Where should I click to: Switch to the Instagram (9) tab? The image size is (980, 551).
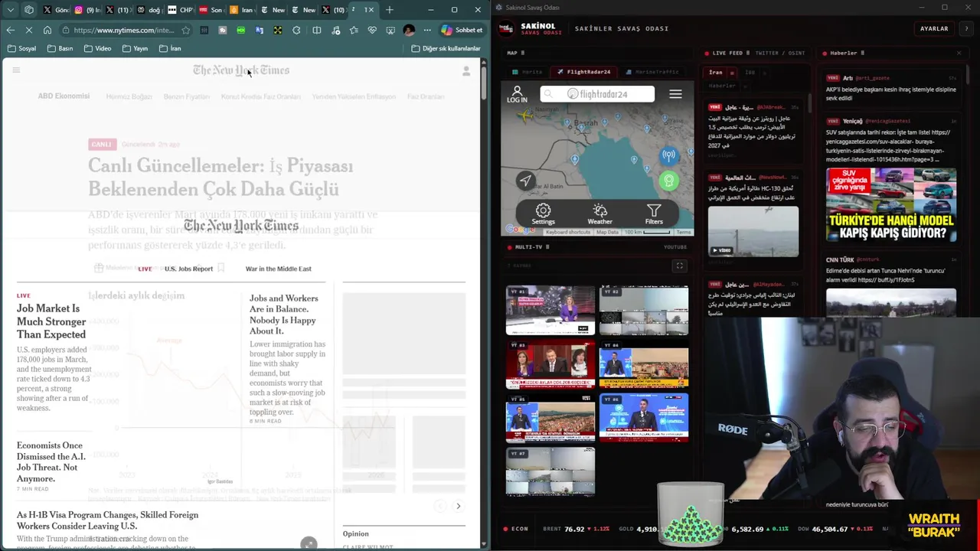(88, 10)
